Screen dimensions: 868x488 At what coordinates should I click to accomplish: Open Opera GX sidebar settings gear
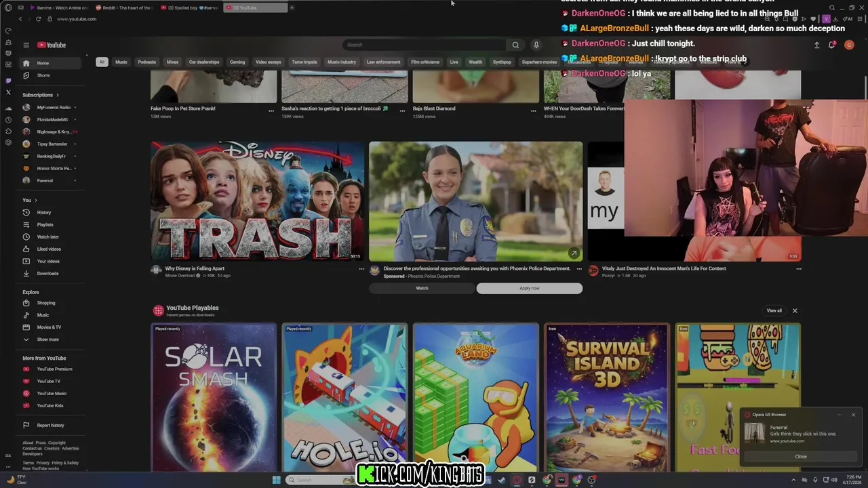click(8, 142)
